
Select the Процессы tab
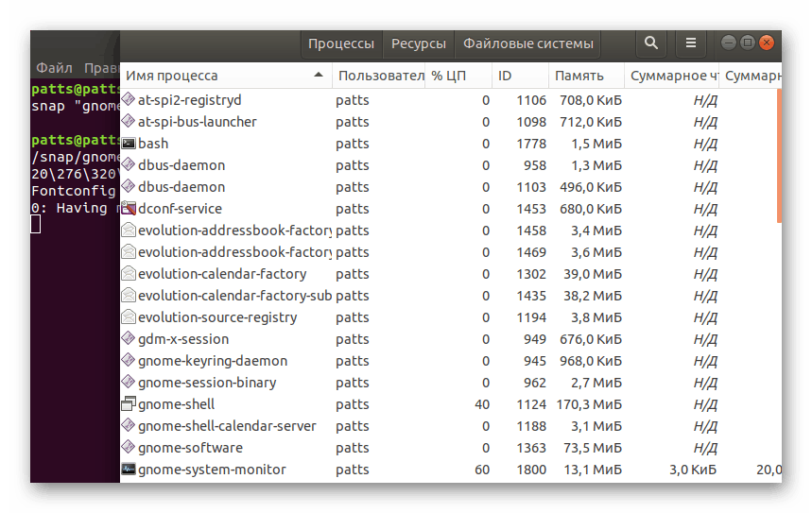[341, 43]
